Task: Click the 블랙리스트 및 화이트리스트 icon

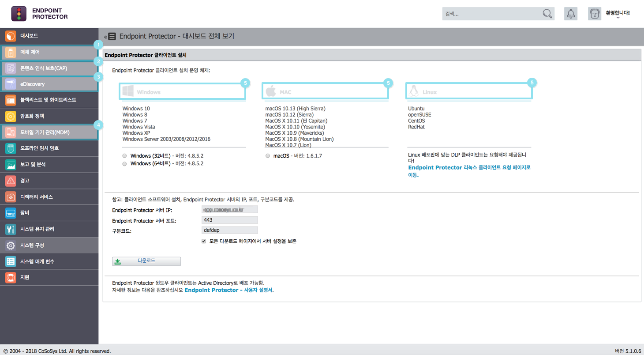Action: point(11,100)
